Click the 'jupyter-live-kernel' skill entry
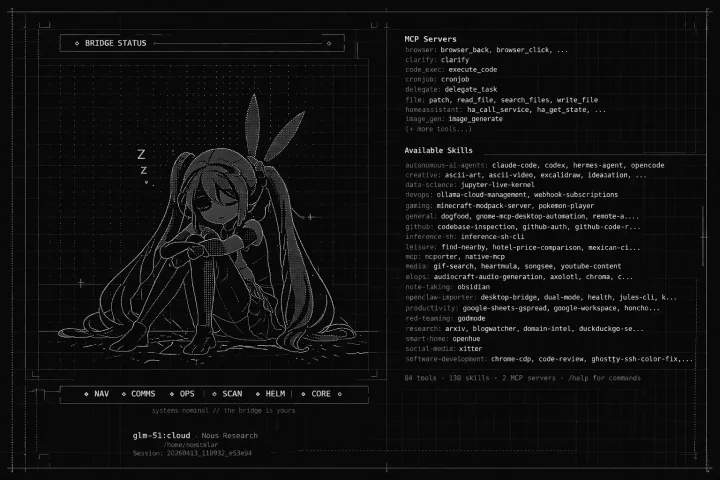Screen dimensions: 720x480 (498, 185)
